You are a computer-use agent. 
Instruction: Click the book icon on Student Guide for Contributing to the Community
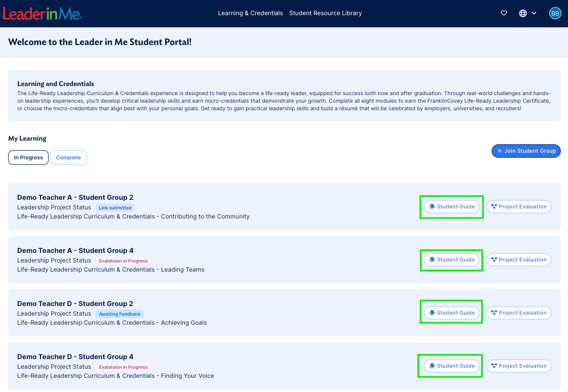[x=431, y=206]
